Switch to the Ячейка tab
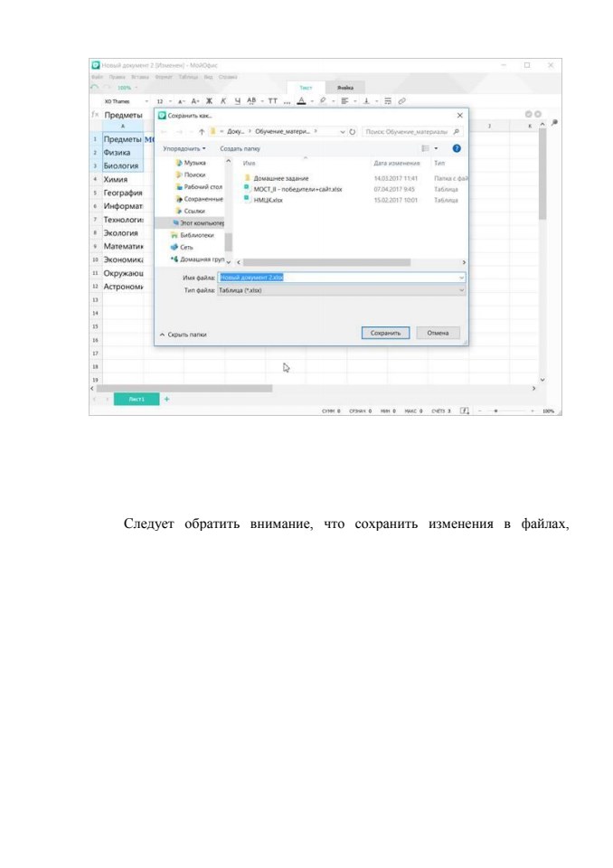This screenshot has width=613, height=868. (x=345, y=88)
